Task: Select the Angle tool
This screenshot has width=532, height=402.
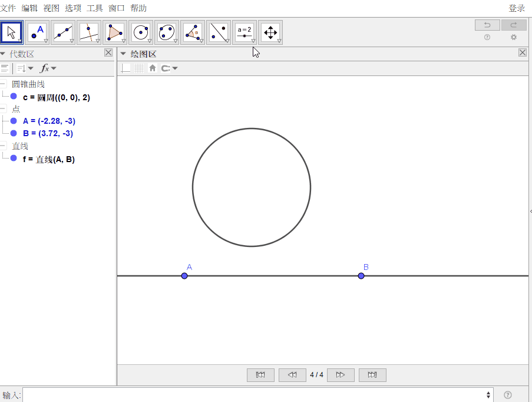Action: point(192,32)
